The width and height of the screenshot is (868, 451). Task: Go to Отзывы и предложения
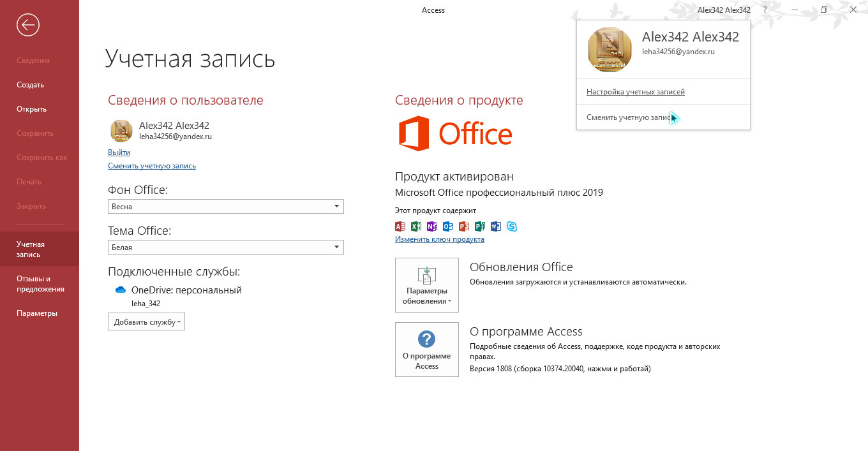point(40,284)
